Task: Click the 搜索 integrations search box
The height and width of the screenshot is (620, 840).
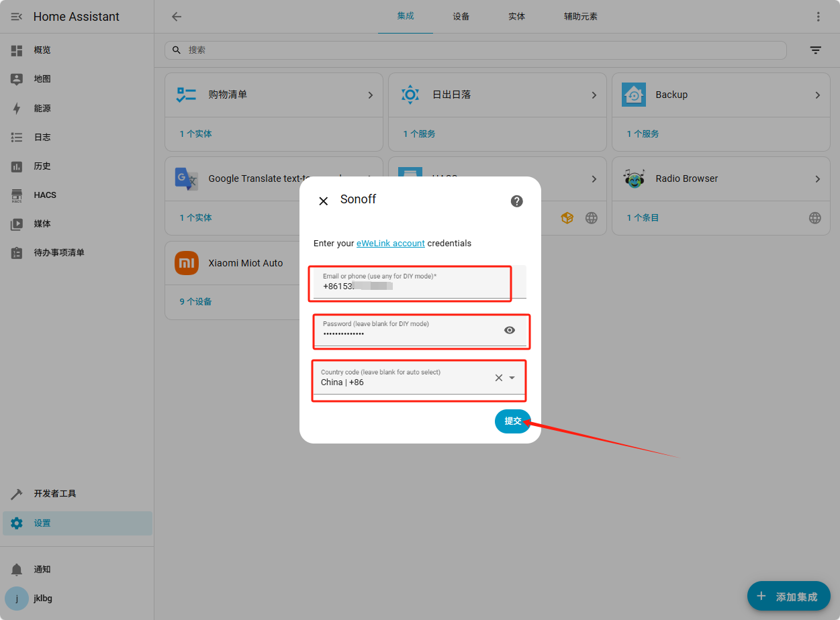Action: coord(475,50)
